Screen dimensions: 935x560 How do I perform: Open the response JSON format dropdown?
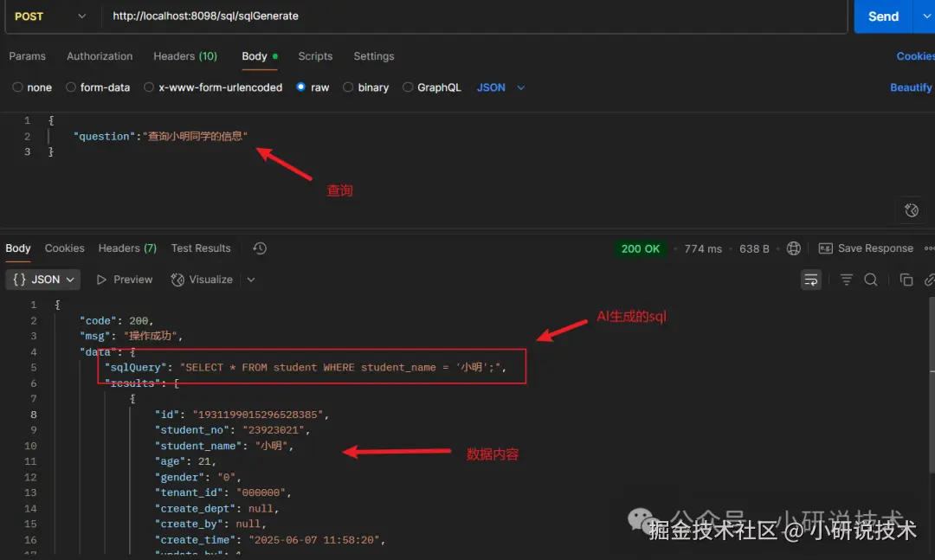click(43, 279)
